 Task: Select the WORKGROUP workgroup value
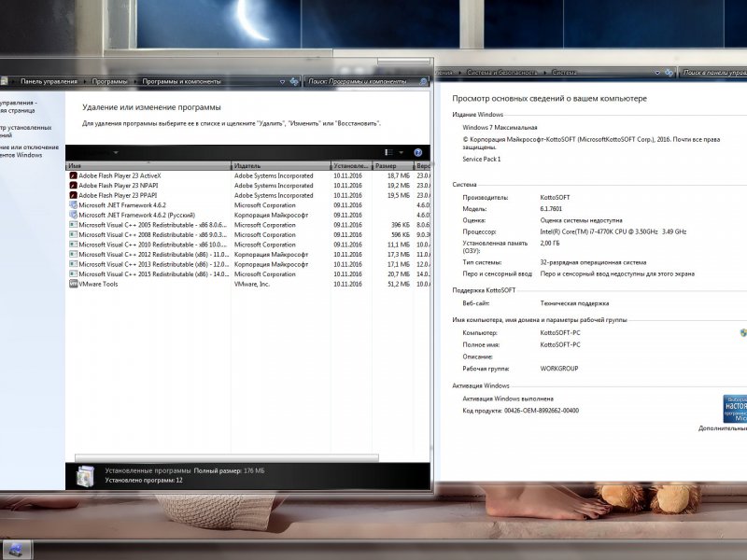(559, 369)
